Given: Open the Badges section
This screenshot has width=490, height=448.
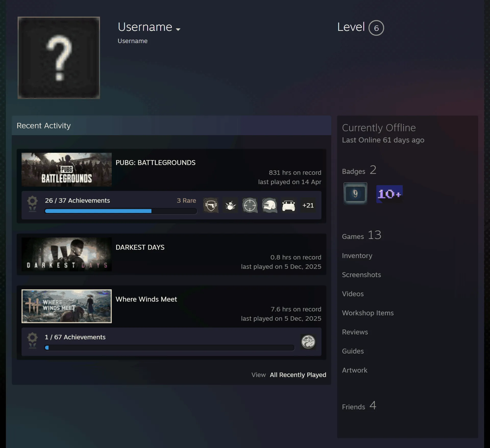Looking at the screenshot, I should click(x=359, y=170).
